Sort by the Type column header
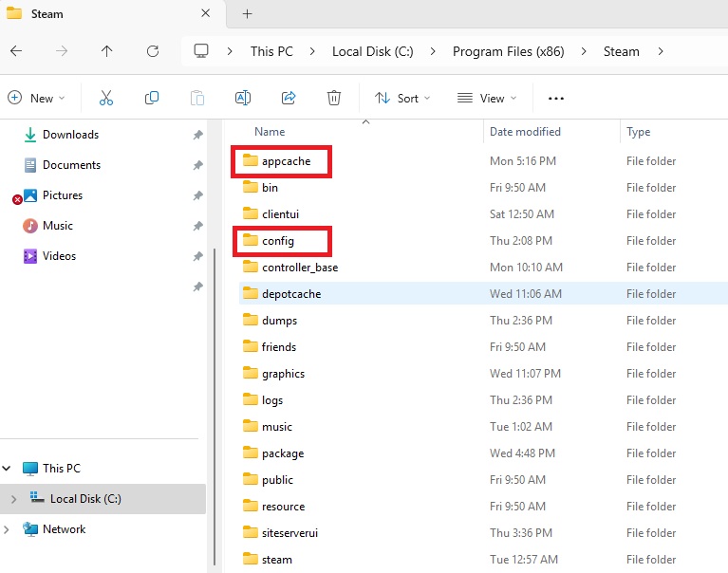Screen dimensions: 728x573 638,132
